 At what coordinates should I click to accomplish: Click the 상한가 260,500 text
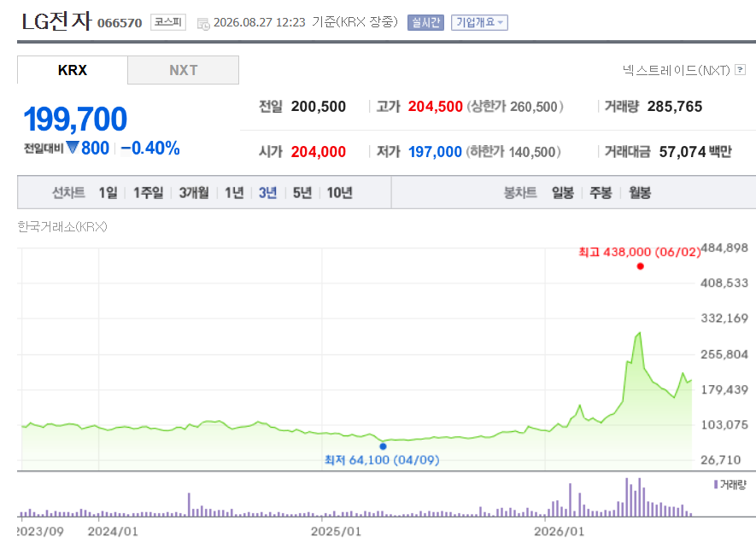click(514, 107)
